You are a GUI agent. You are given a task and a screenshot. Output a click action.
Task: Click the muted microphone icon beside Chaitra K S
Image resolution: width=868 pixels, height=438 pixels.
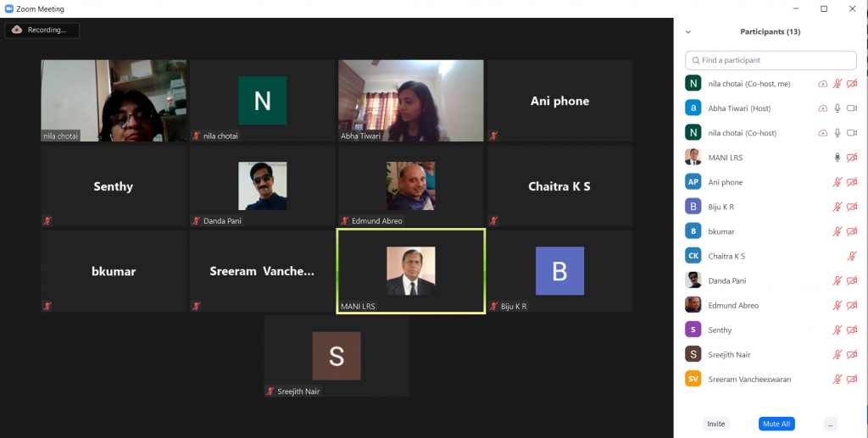click(x=852, y=256)
